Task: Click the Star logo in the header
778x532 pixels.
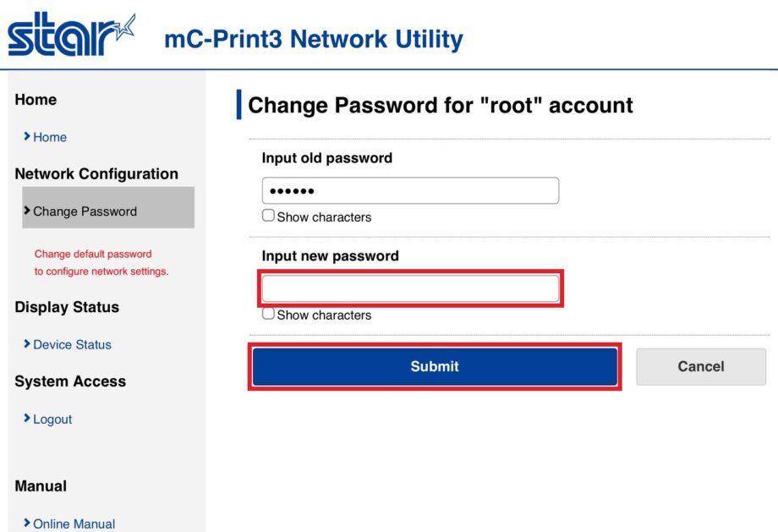Action: click(x=71, y=36)
